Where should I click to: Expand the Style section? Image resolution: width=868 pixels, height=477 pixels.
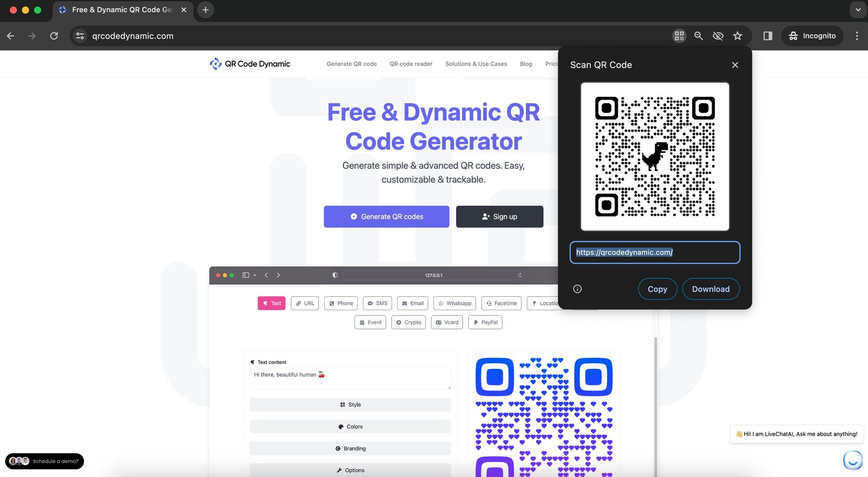point(350,404)
